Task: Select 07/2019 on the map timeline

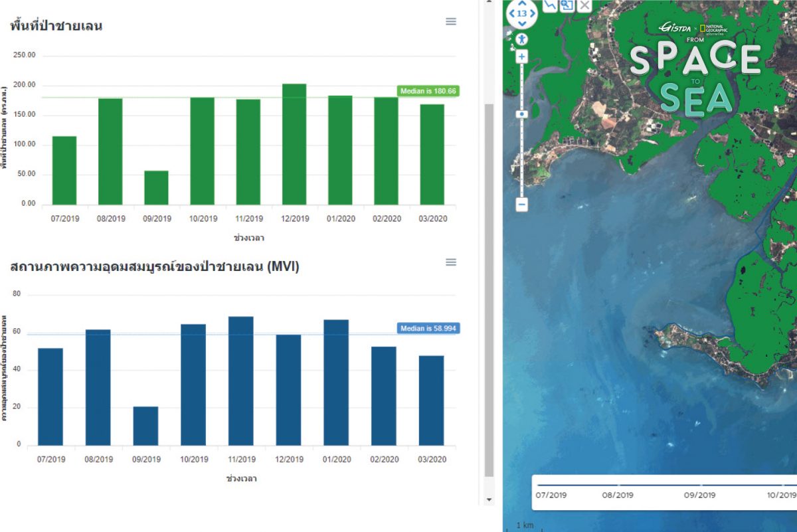Action: (551, 495)
